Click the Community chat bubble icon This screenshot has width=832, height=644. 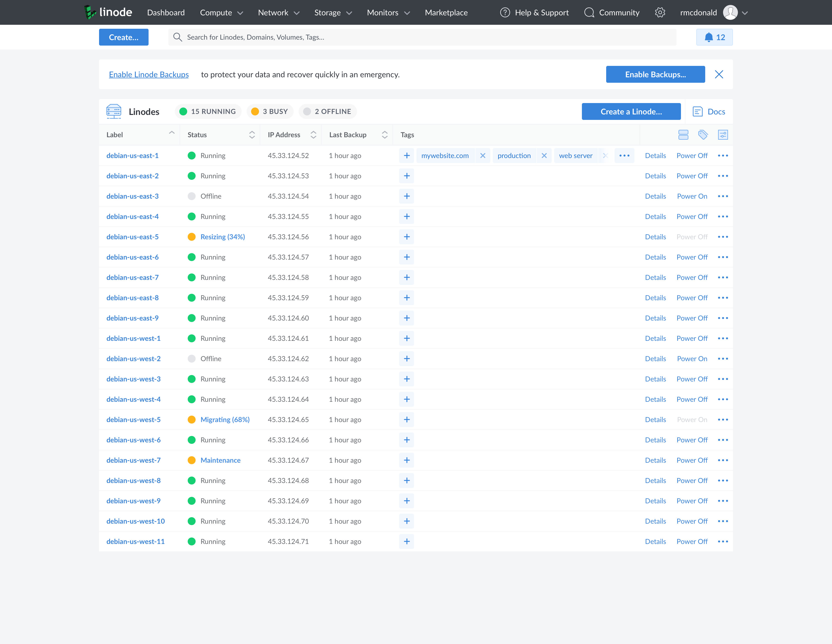589,13
